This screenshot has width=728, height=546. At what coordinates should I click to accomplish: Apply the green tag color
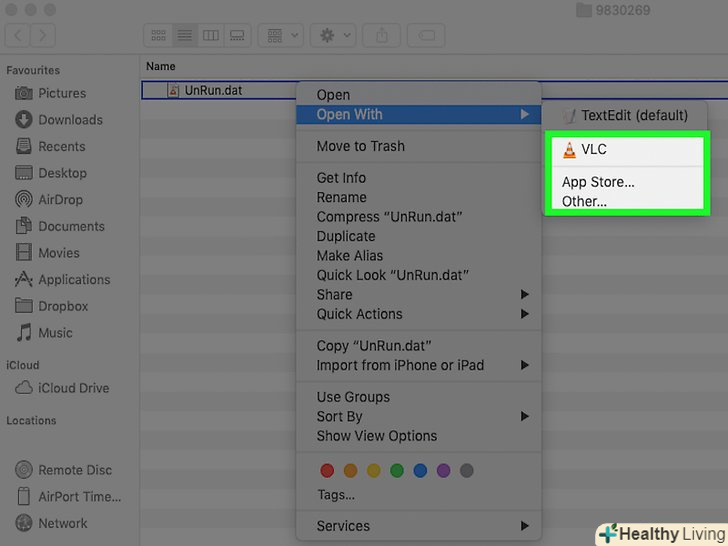click(x=397, y=470)
